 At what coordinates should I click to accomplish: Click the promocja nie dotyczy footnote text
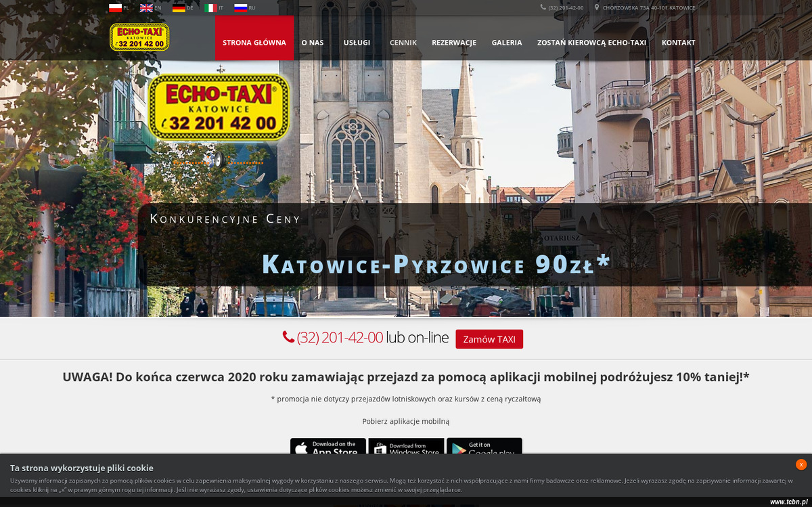[406, 399]
